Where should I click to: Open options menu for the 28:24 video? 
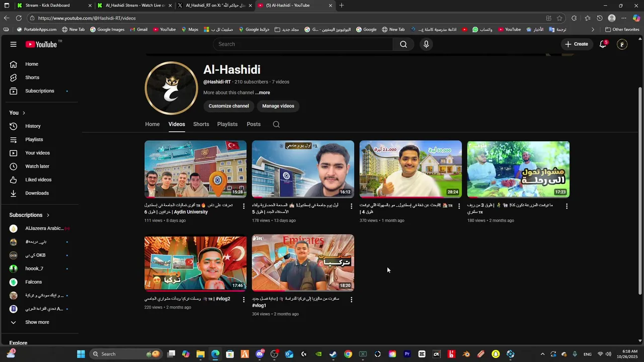459,206
